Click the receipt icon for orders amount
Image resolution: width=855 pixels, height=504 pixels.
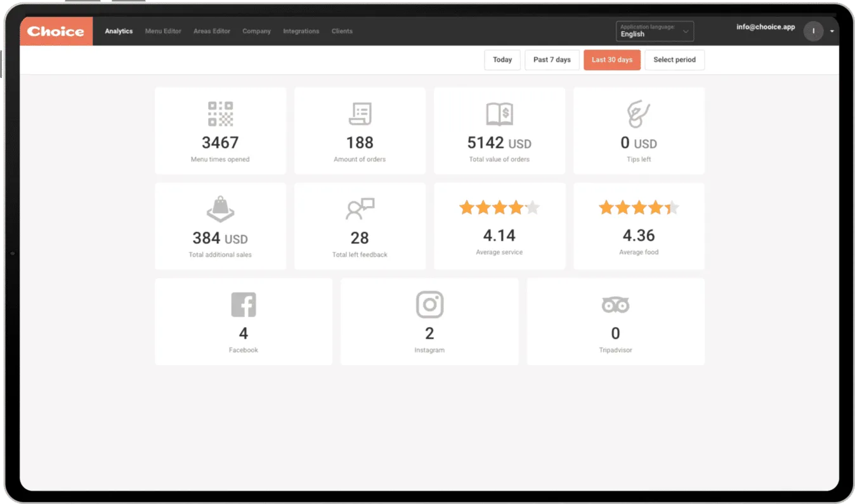(360, 114)
